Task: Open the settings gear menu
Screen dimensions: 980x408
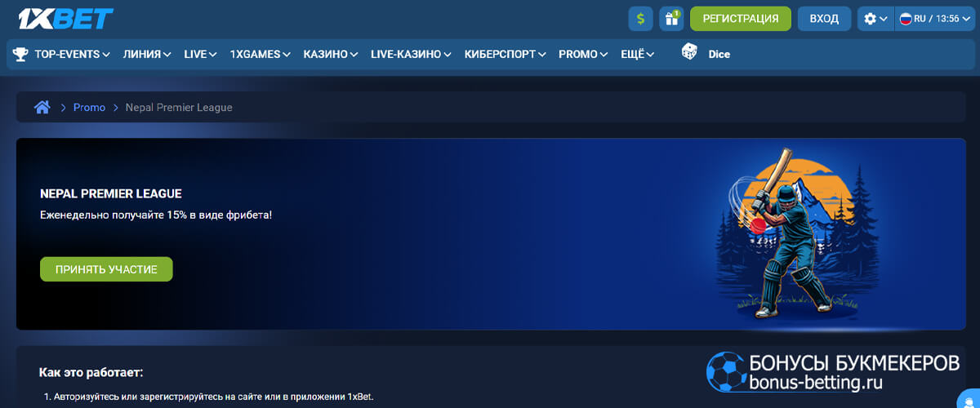Action: tap(875, 19)
